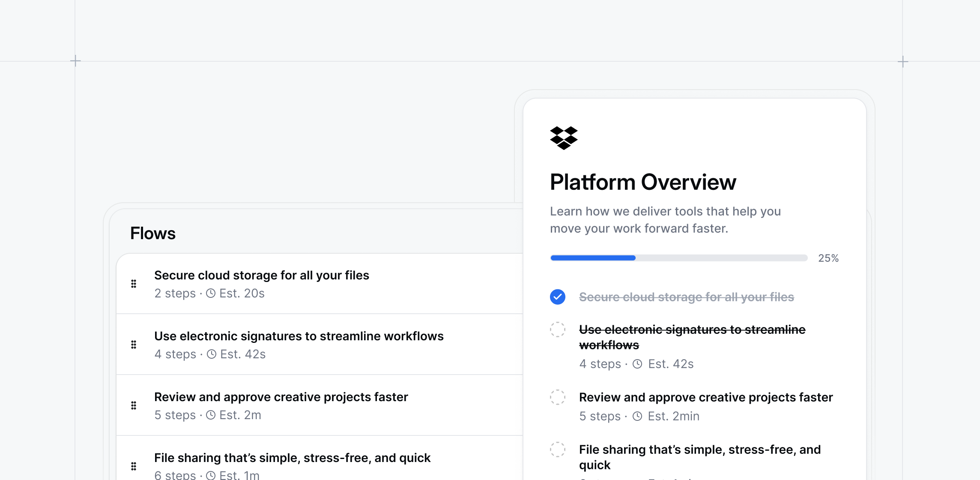Screen dimensions: 980x480
Task: Click '5 steps' text in Flows list
Action: [x=175, y=415]
